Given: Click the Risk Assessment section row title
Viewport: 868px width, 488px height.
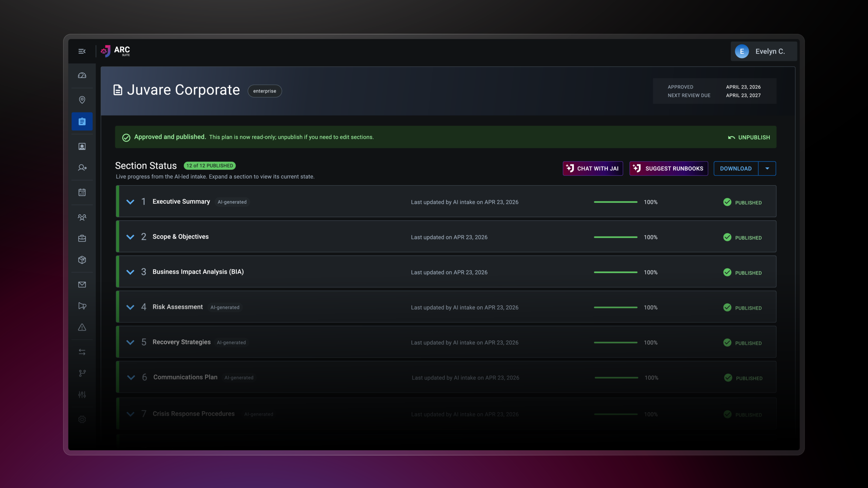Looking at the screenshot, I should [178, 307].
